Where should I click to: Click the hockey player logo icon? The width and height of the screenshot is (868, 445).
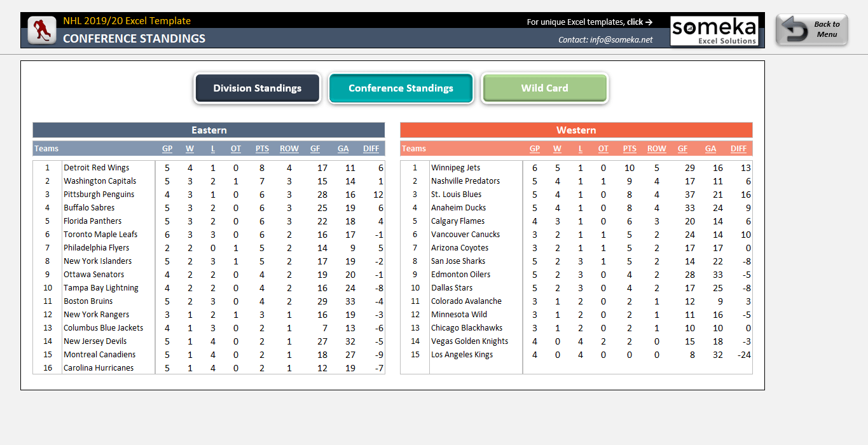41,30
